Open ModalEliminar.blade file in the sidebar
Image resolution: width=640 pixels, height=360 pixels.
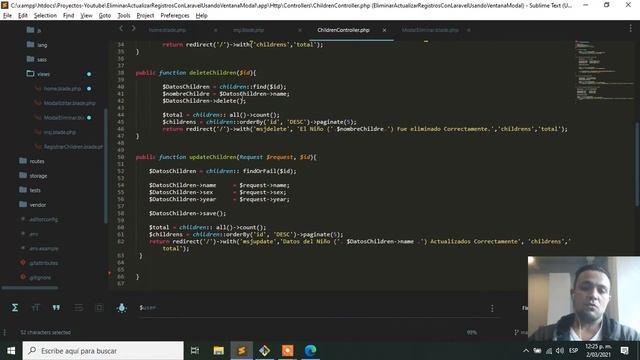(60, 118)
